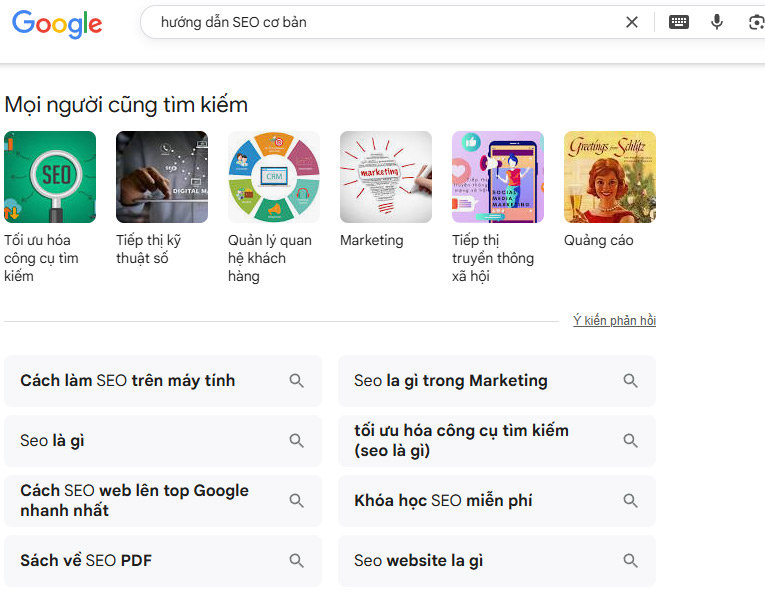The width and height of the screenshot is (765, 600).
Task: Click magnifier icon in the 'Seo là gì' card
Action: (297, 441)
